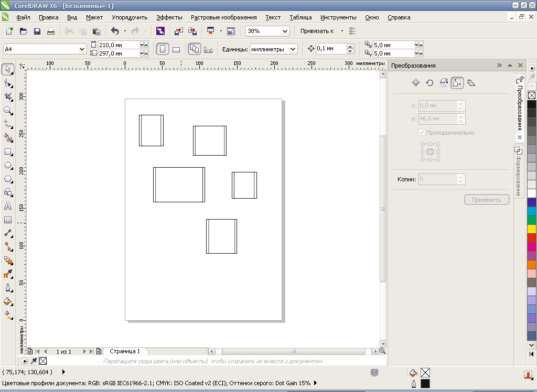Select the Table tool
This screenshot has height=392, width=537.
[x=8, y=220]
